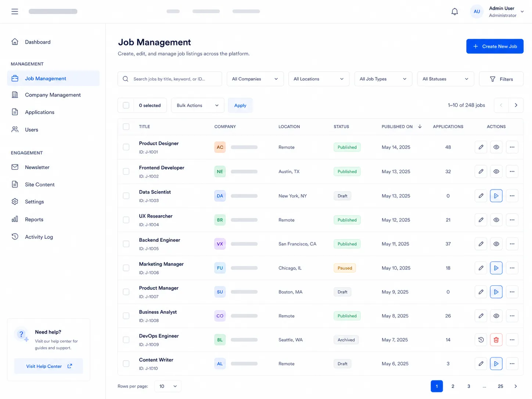The width and height of the screenshot is (532, 399).
Task: Go to Company Management in sidebar
Action: tap(53, 95)
